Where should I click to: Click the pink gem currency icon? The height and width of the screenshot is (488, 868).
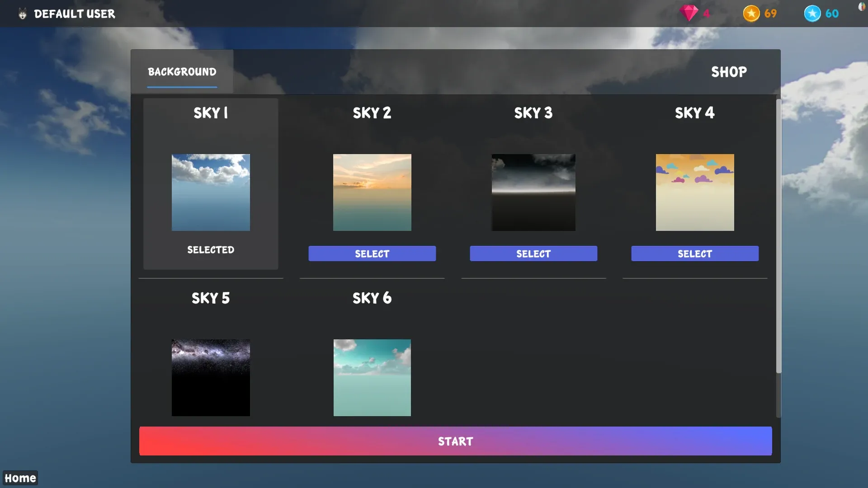pyautogui.click(x=689, y=13)
